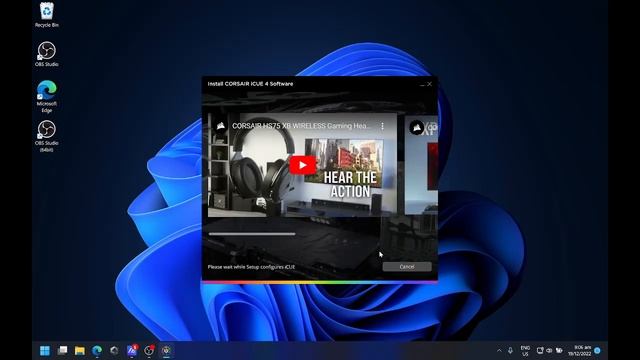
Task: Open the ENG US language switcher
Action: tap(525, 351)
